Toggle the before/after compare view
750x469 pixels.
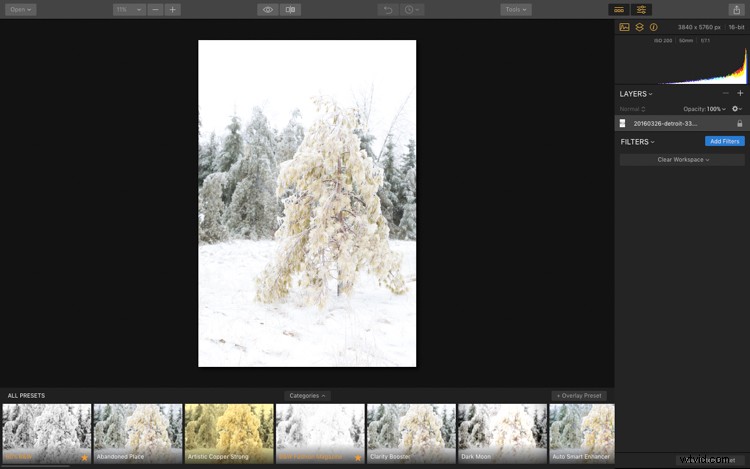point(290,10)
